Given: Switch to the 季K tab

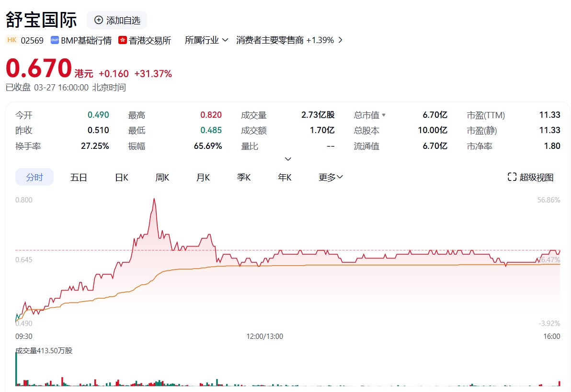Looking at the screenshot, I should tap(244, 177).
